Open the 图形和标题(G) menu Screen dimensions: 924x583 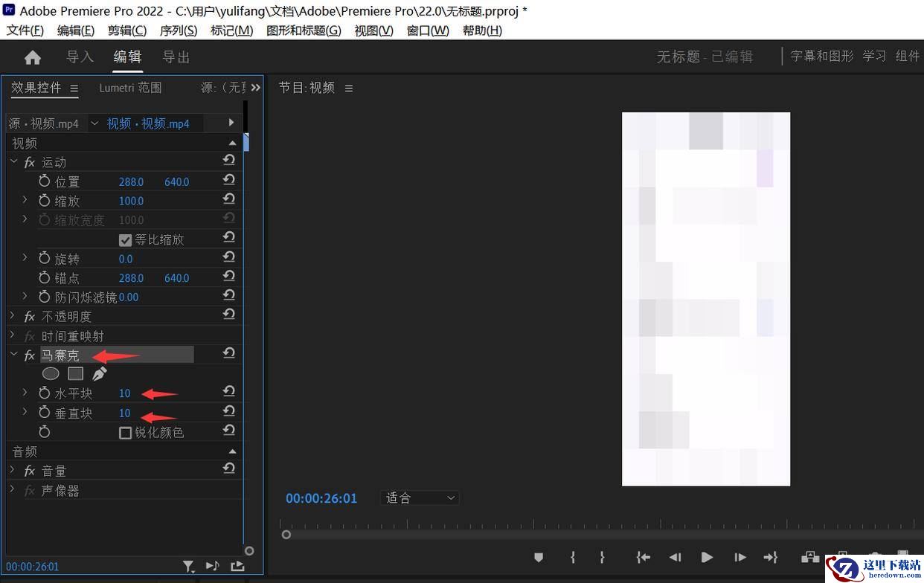point(304,30)
